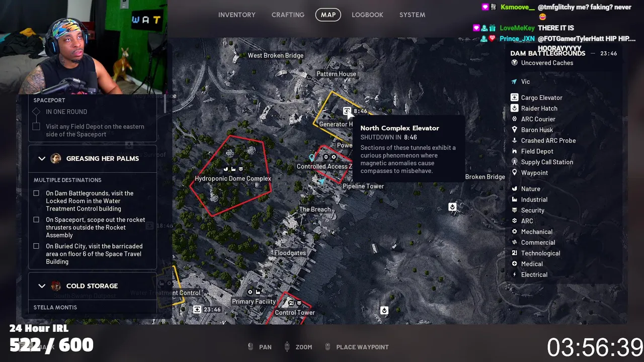The height and width of the screenshot is (362, 644).
Task: Select the Map tab
Action: coord(328,15)
